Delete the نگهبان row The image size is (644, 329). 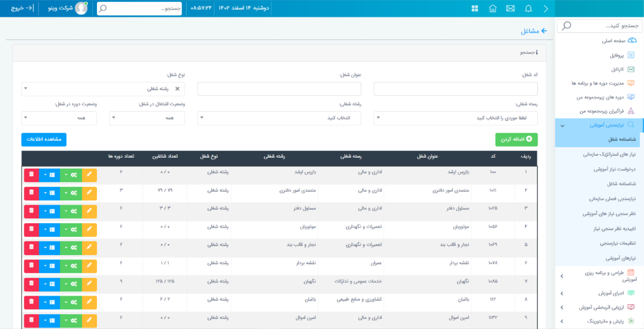point(31,284)
